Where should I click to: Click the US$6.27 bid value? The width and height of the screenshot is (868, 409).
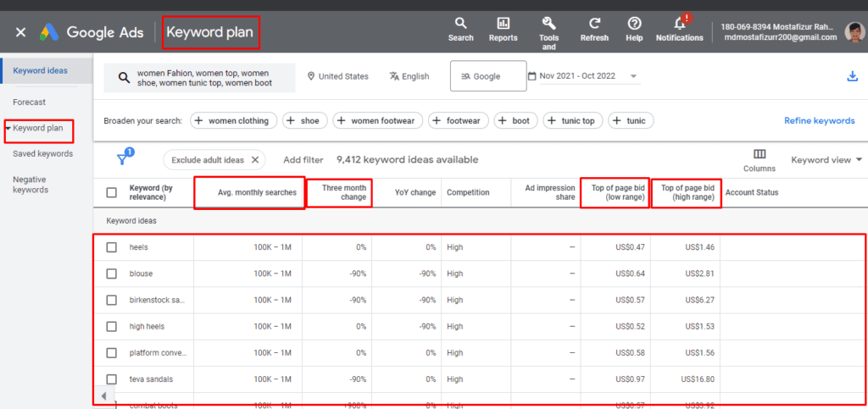pyautogui.click(x=699, y=300)
